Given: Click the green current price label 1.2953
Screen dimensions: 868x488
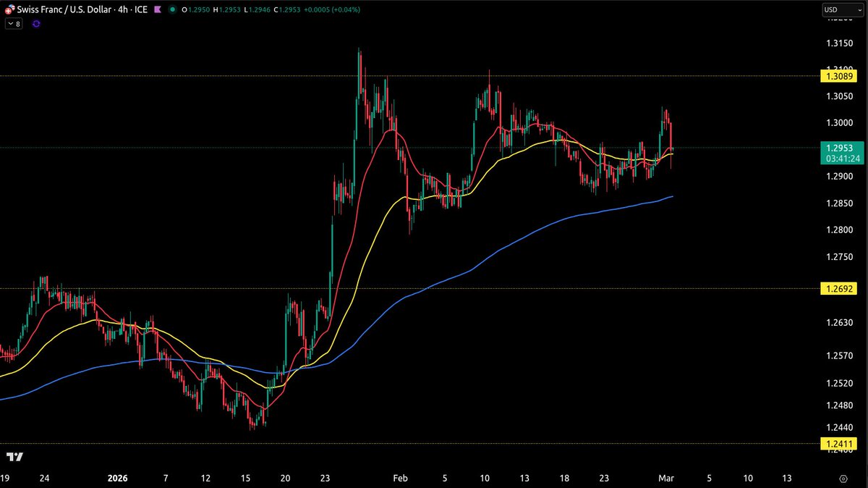Looking at the screenshot, I should tap(838, 147).
